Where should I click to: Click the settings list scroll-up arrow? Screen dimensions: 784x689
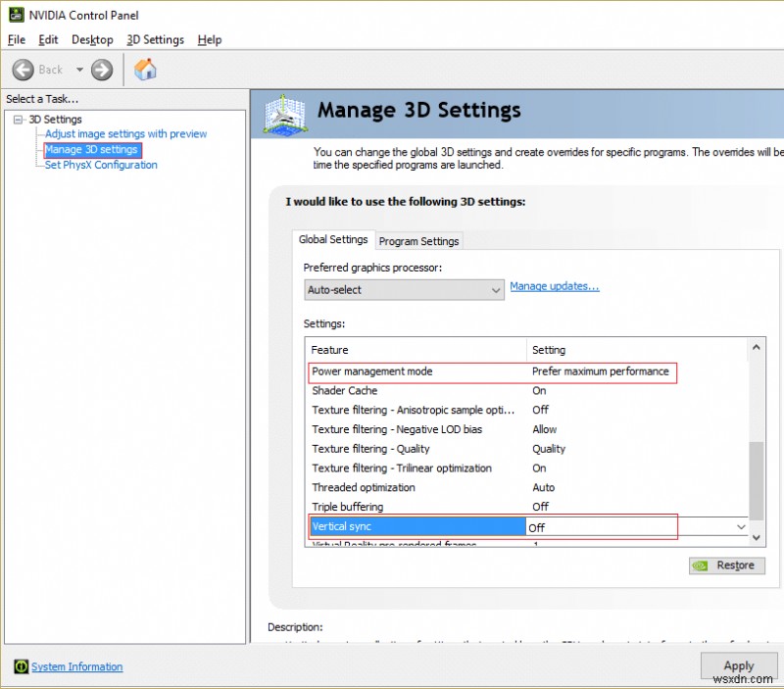pos(756,348)
